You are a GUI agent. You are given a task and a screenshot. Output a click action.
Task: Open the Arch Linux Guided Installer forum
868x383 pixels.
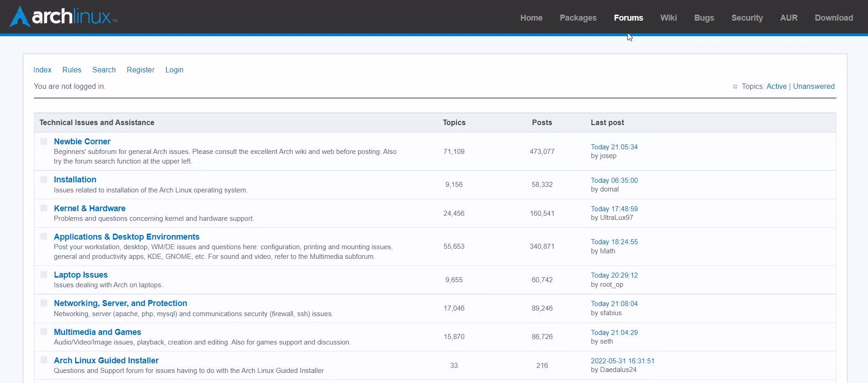point(106,361)
